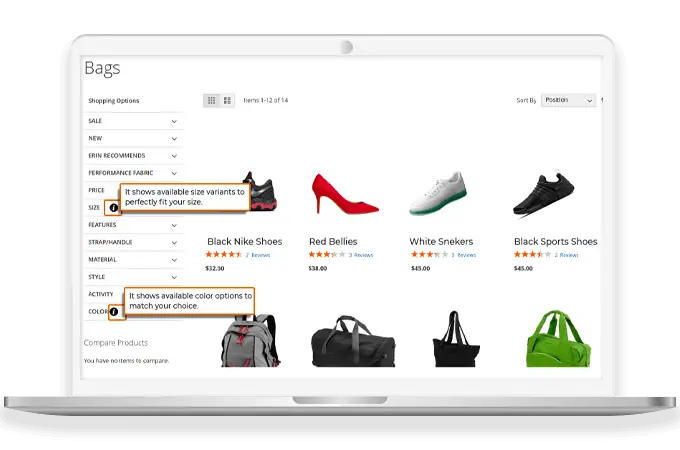Image resolution: width=680 pixels, height=450 pixels.
Task: Expand the PERFORMANCE FABRIC filter
Action: click(x=134, y=173)
